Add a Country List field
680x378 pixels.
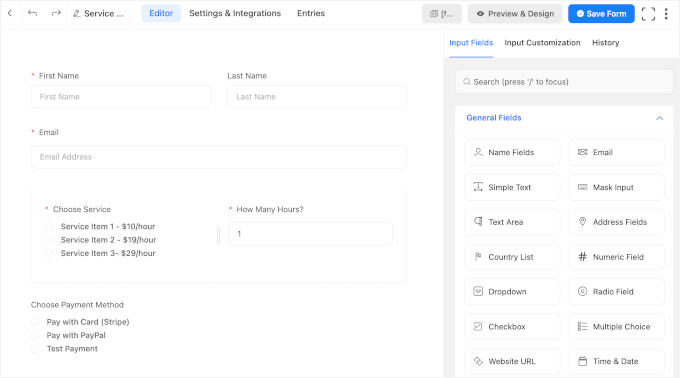pos(512,257)
